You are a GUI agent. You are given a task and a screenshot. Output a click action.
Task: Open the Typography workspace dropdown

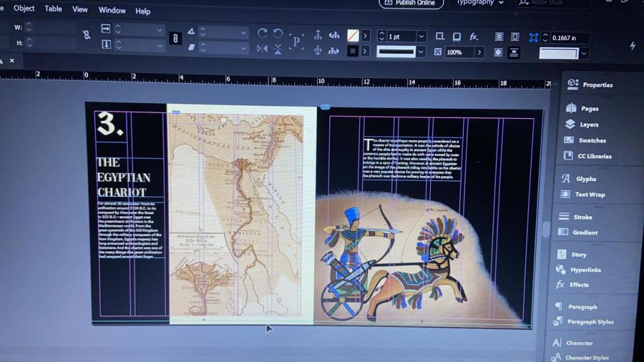point(480,3)
